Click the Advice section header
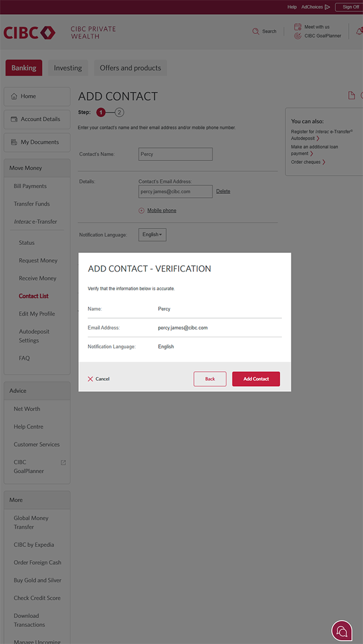Image resolution: width=363 pixels, height=644 pixels. tap(37, 391)
